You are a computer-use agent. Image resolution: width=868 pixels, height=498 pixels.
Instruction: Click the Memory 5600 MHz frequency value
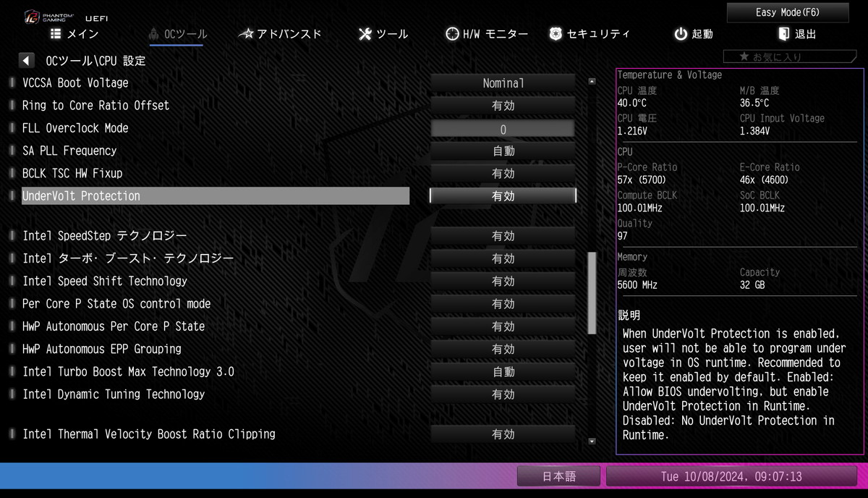coord(637,285)
